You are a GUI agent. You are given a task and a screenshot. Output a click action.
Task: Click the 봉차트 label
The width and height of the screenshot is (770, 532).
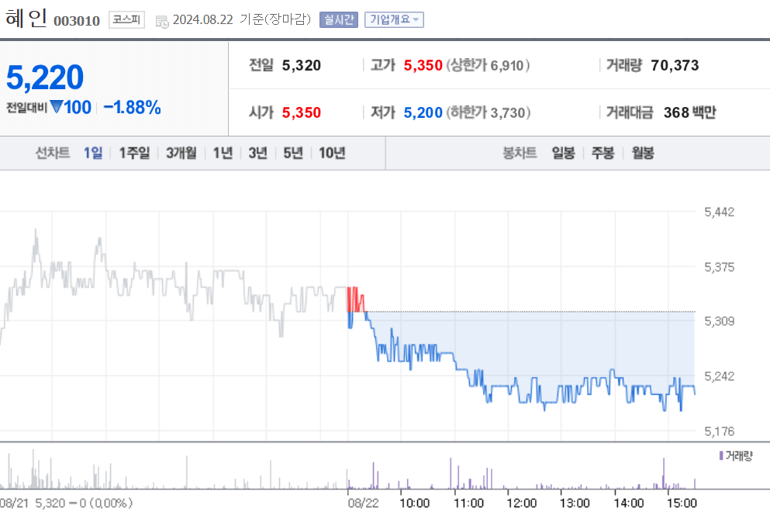pyautogui.click(x=520, y=153)
